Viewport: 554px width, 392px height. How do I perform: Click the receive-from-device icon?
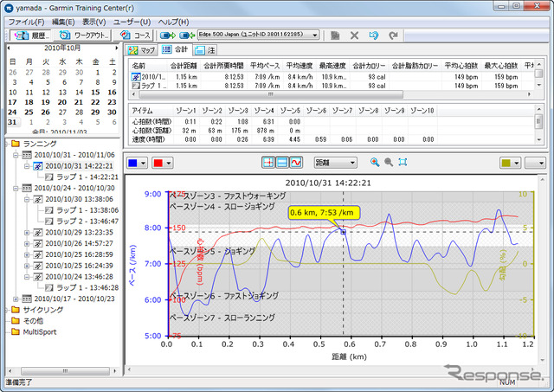(187, 35)
